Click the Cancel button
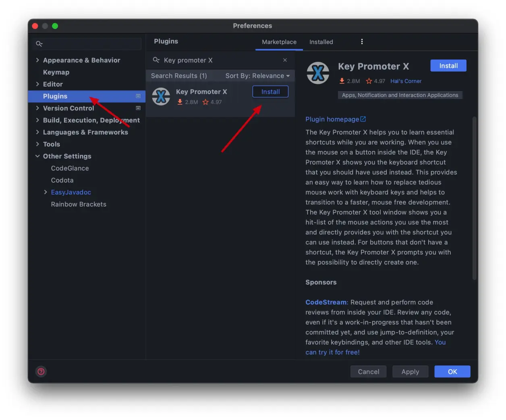This screenshot has height=420, width=506. point(368,372)
